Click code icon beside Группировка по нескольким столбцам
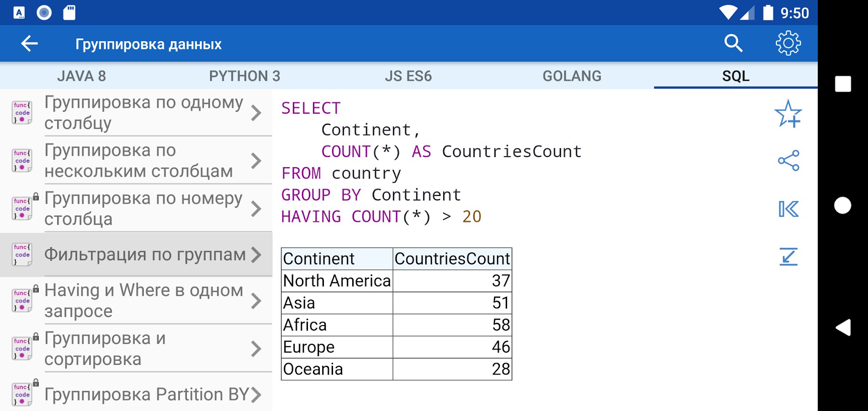868x411 pixels. (x=22, y=161)
